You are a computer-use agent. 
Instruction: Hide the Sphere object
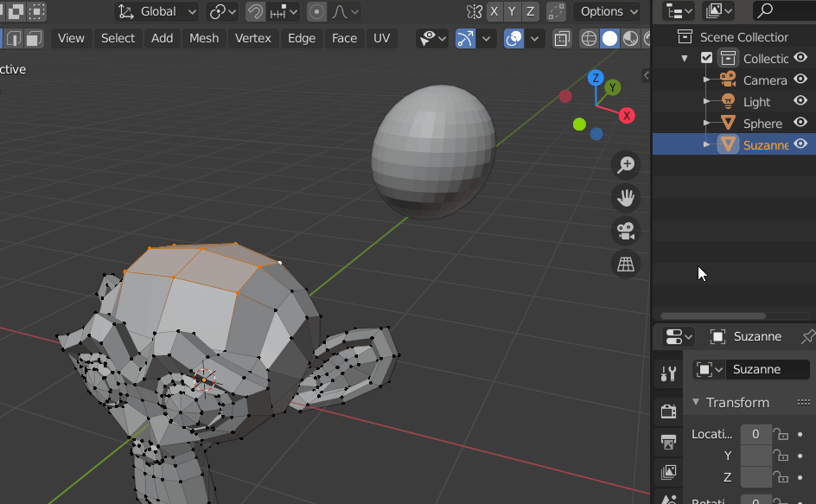(x=800, y=123)
